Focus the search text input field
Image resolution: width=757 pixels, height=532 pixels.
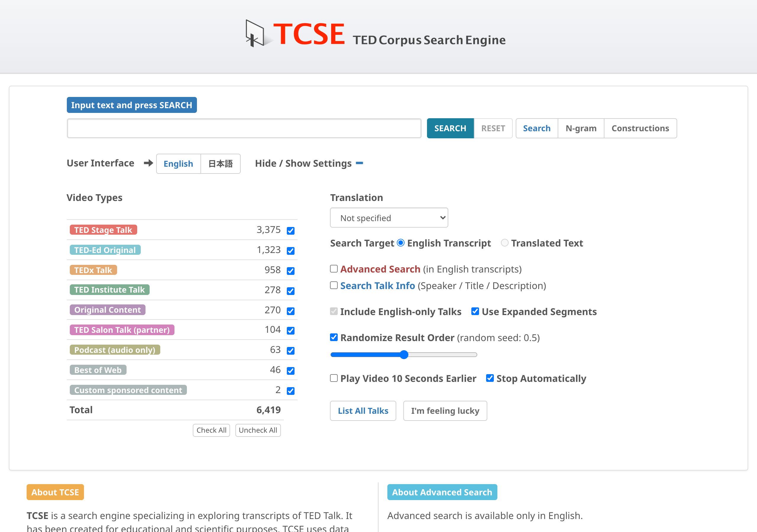pos(244,128)
